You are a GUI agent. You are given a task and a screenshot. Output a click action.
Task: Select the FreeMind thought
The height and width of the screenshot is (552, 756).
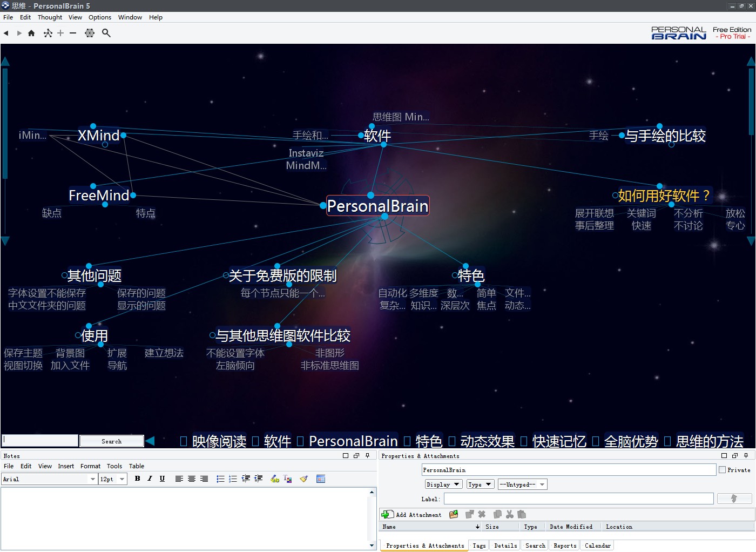coord(99,196)
